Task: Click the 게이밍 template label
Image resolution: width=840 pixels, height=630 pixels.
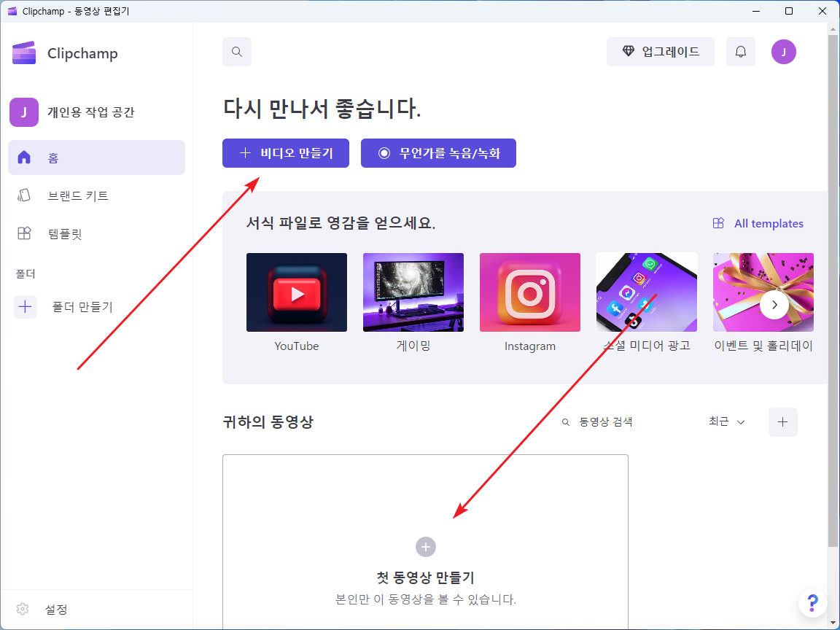Action: pos(413,346)
